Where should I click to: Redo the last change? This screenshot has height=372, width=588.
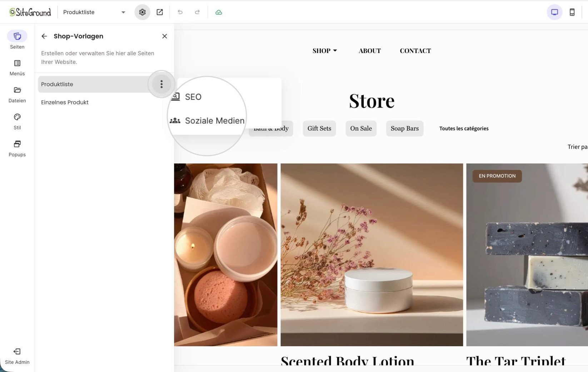pyautogui.click(x=197, y=12)
